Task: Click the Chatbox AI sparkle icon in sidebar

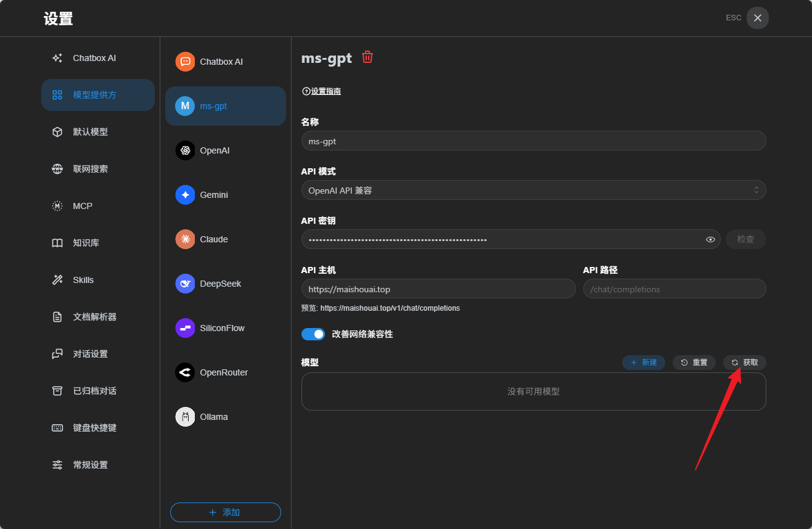Action: pos(57,58)
